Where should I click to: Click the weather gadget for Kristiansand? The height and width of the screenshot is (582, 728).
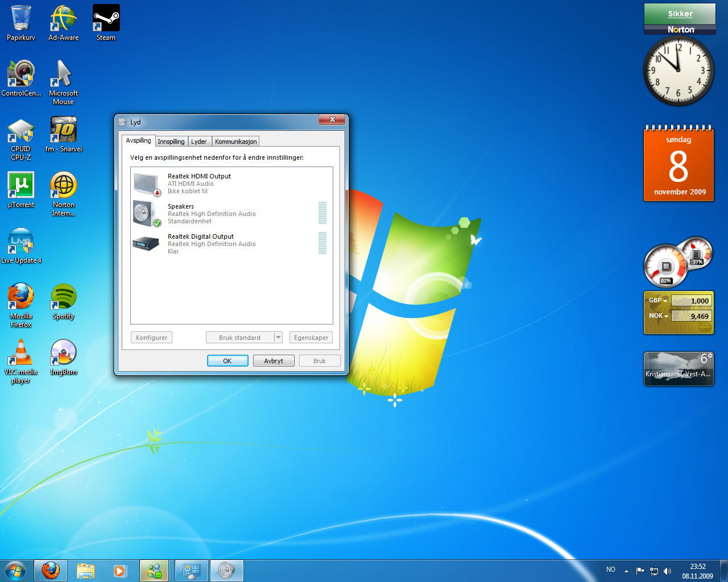[x=679, y=368]
